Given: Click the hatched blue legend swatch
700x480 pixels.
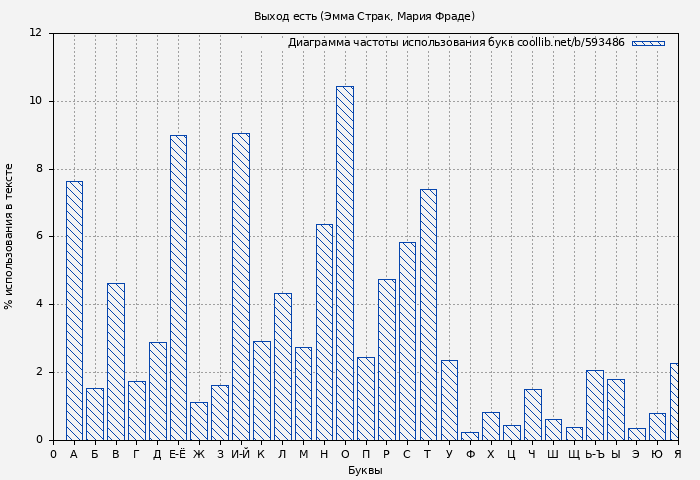Looking at the screenshot, I should click(x=648, y=43).
